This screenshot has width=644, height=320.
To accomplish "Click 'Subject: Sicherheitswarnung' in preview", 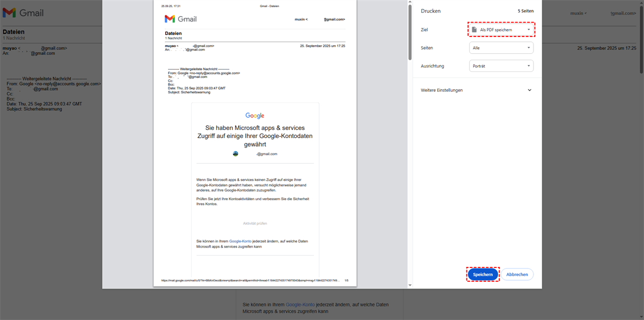I will coord(189,92).
